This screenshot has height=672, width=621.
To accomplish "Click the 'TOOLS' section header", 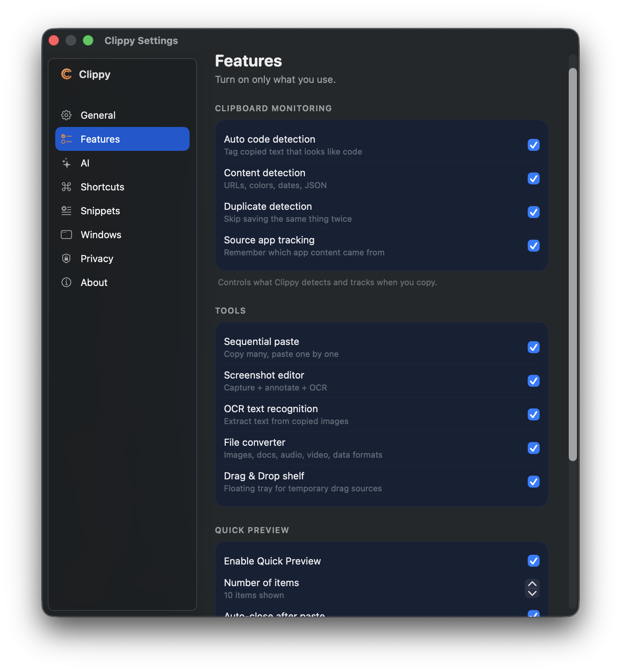I will (x=230, y=311).
